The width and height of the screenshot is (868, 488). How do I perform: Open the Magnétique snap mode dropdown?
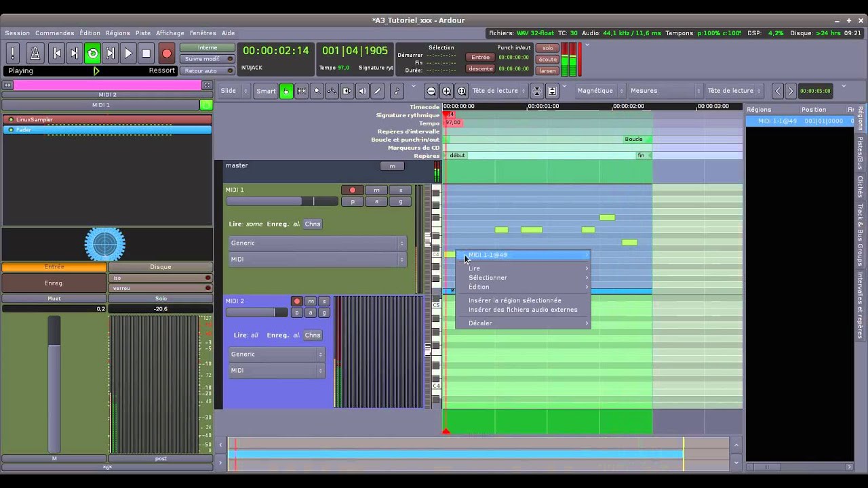point(600,91)
